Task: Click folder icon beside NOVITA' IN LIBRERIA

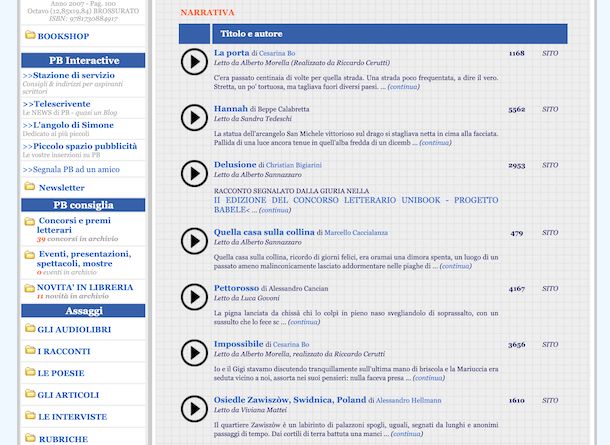Action: pyautogui.click(x=30, y=288)
